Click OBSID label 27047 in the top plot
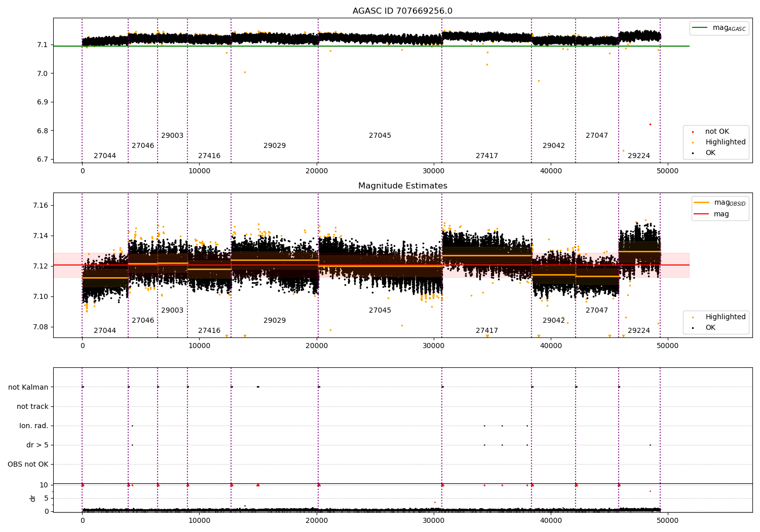 click(597, 136)
